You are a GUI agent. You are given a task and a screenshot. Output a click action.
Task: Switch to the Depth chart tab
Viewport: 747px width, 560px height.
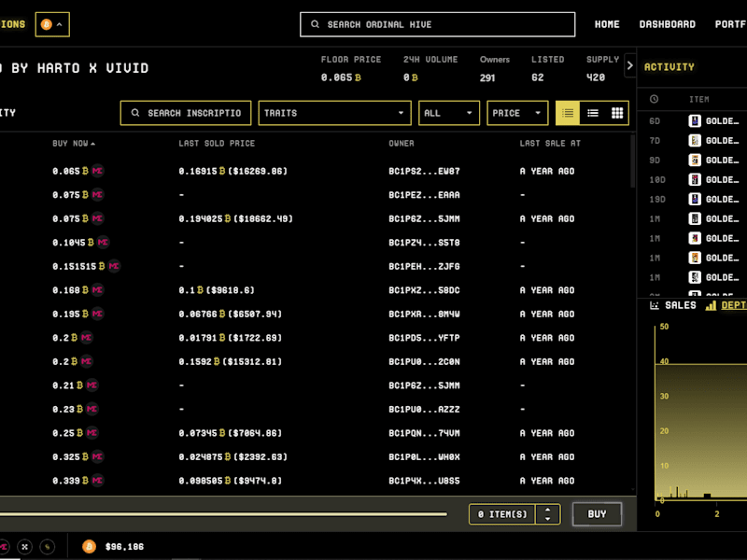coord(726,305)
